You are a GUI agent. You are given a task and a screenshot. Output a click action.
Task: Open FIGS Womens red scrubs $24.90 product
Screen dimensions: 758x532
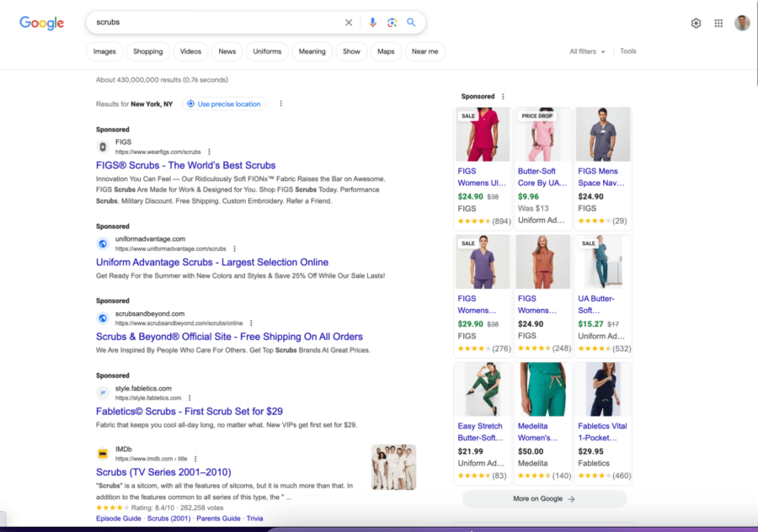tap(483, 168)
